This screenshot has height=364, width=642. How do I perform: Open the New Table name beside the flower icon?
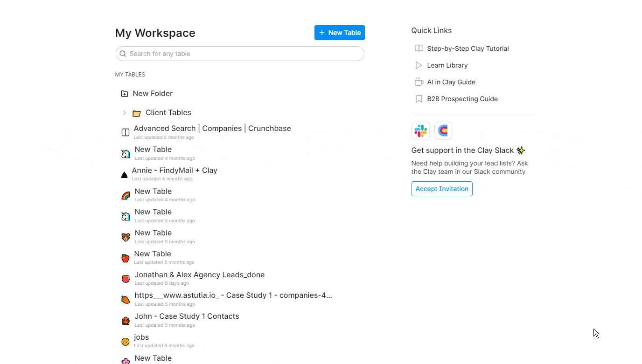click(153, 358)
